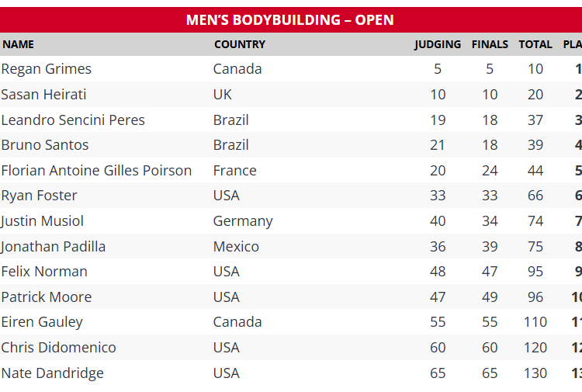The image size is (582, 392).
Task: Click Germany in Justin Musiol's row
Action: 243,221
